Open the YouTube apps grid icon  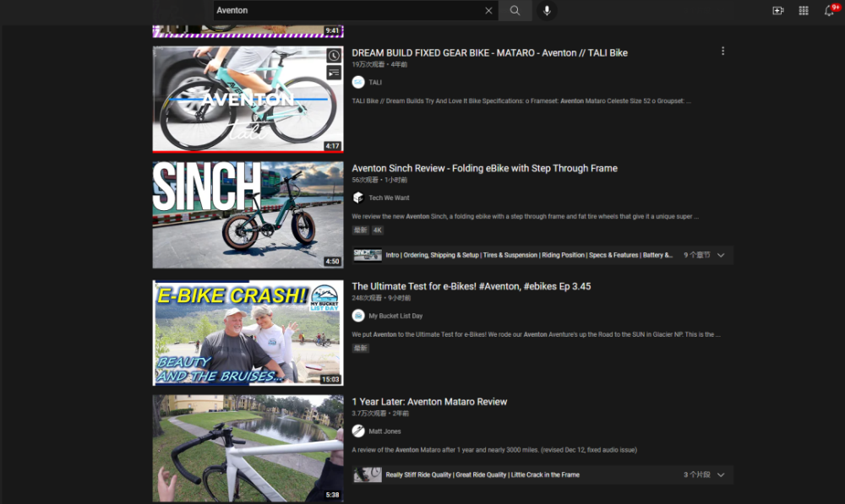pyautogui.click(x=804, y=10)
